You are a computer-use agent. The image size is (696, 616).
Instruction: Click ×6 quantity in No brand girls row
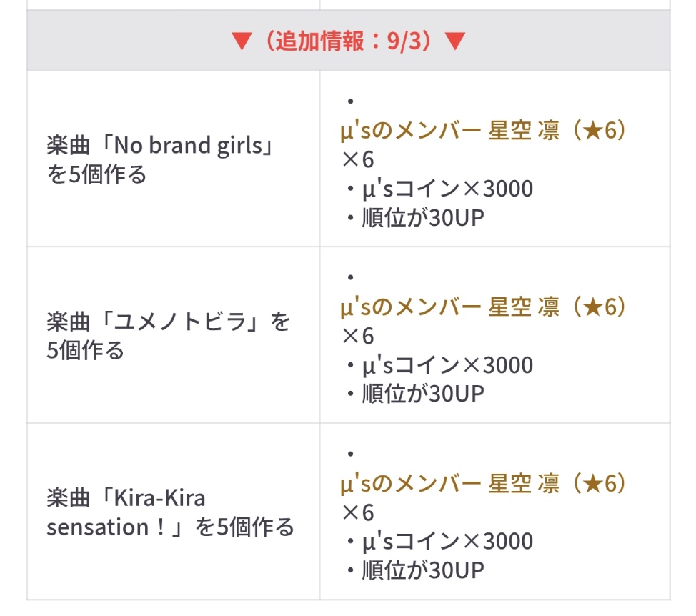(358, 159)
